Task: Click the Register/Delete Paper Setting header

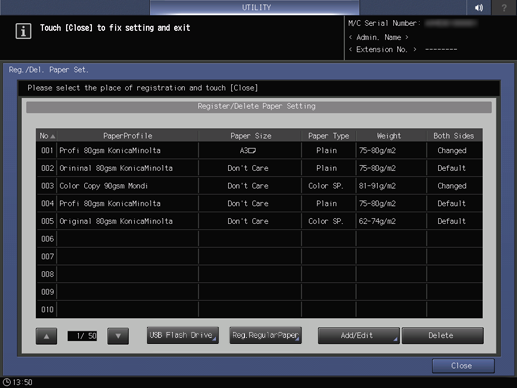Action: [x=259, y=107]
